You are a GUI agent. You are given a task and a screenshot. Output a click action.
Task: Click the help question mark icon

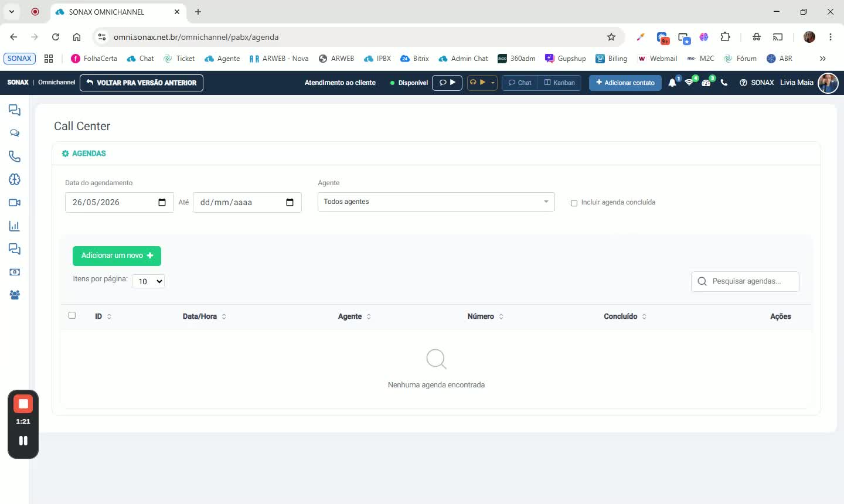tap(743, 83)
